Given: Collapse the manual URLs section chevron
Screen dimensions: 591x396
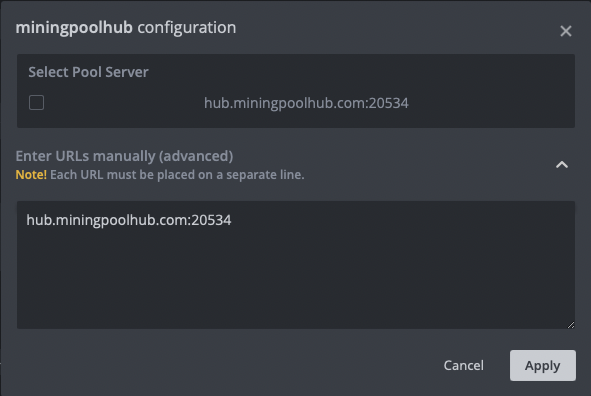Looking at the screenshot, I should 562,165.
